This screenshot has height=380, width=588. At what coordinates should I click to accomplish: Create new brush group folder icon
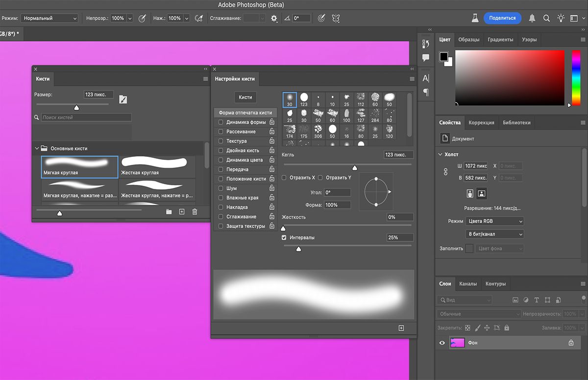pos(169,212)
